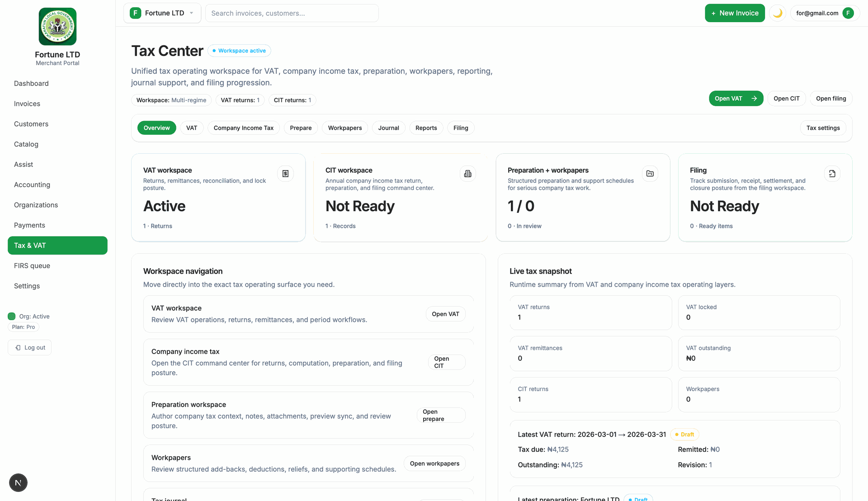Open Assist in sidebar
868x501 pixels.
(x=57, y=165)
